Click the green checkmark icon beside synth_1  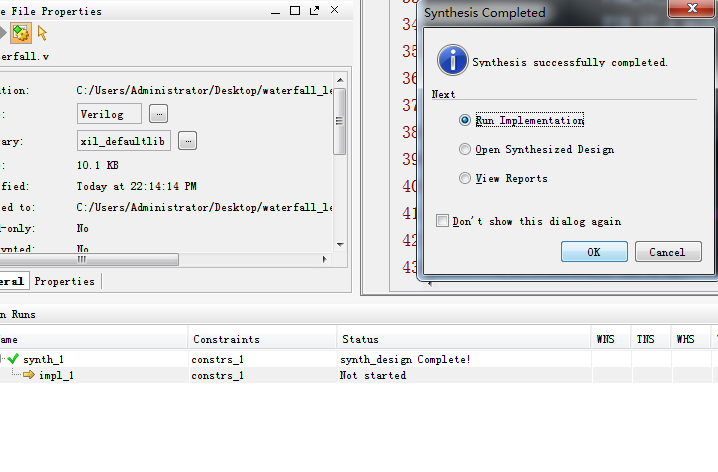point(13,358)
